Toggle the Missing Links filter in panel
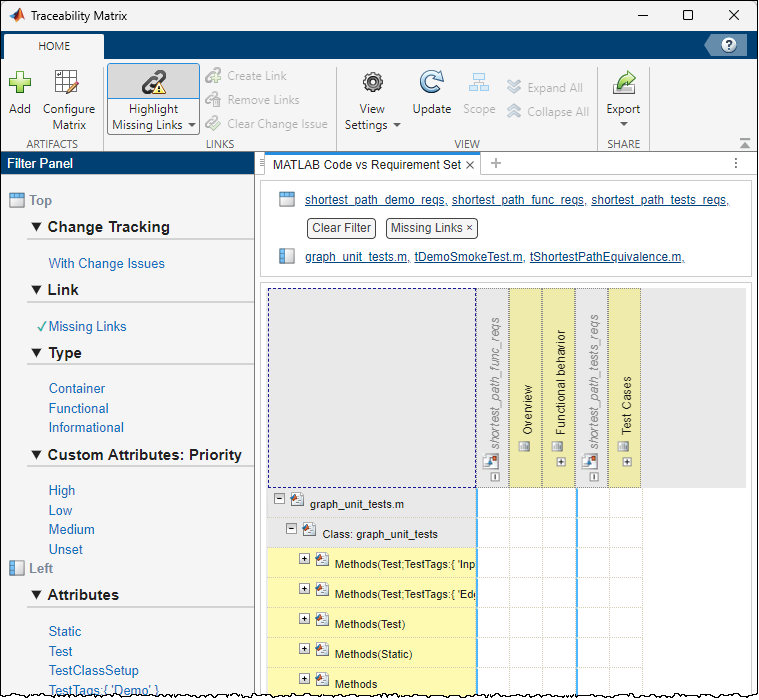 pos(87,326)
